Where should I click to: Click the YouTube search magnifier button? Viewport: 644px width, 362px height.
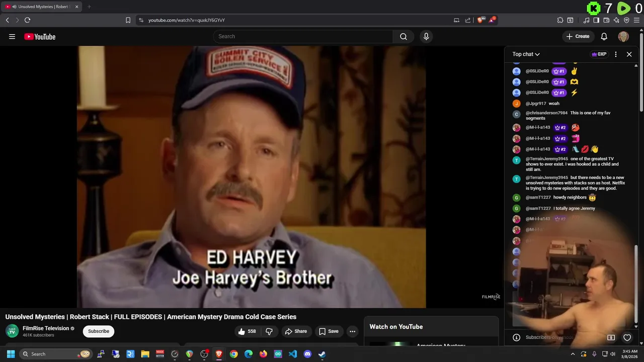click(404, 36)
